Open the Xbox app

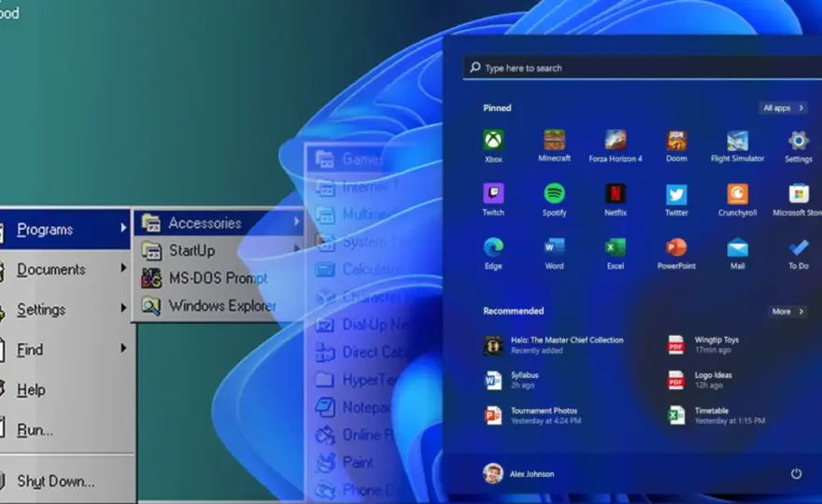point(493,147)
